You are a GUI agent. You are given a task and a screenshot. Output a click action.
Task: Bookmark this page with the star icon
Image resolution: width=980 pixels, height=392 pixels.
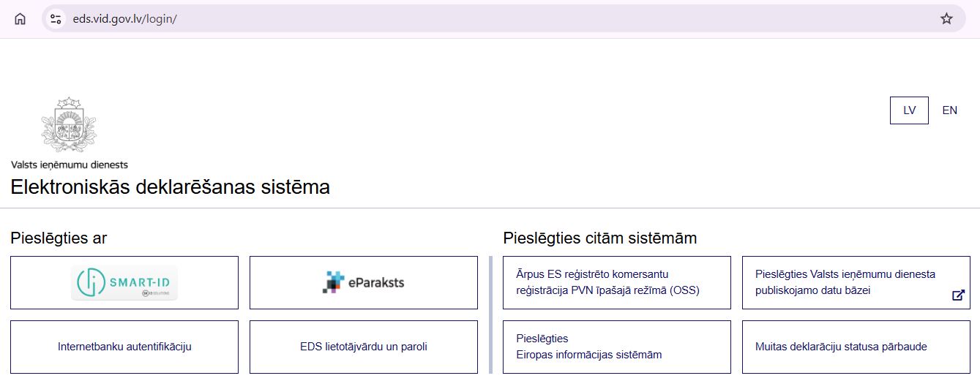[x=946, y=19]
